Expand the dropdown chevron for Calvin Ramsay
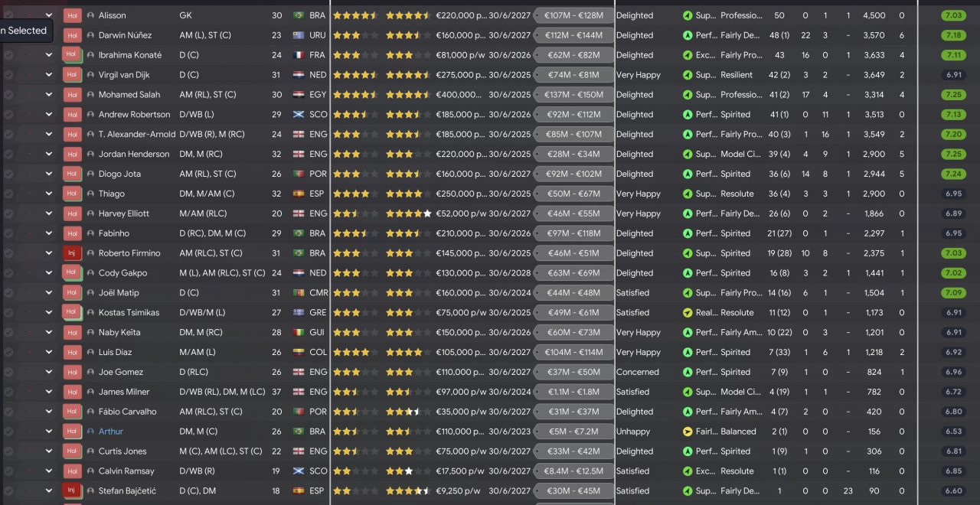Image resolution: width=980 pixels, height=505 pixels. tap(49, 471)
